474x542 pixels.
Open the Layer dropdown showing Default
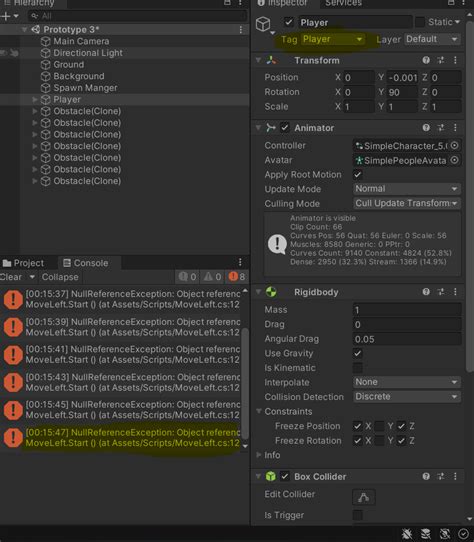click(x=432, y=39)
